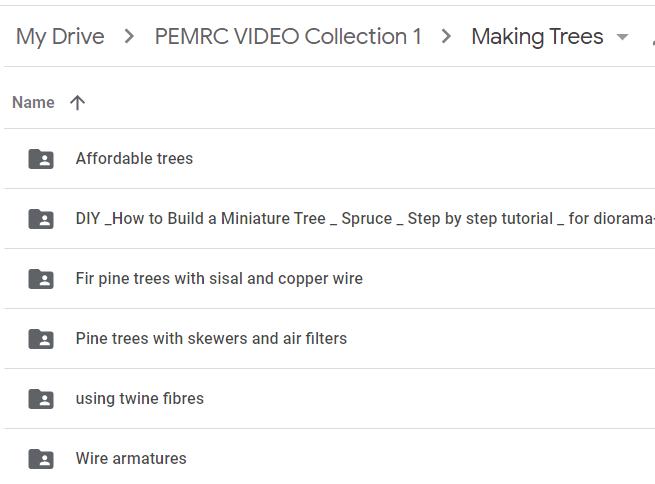Image resolution: width=655 pixels, height=484 pixels.
Task: Reverse sort order with the Name arrow icon
Action: [x=77, y=103]
